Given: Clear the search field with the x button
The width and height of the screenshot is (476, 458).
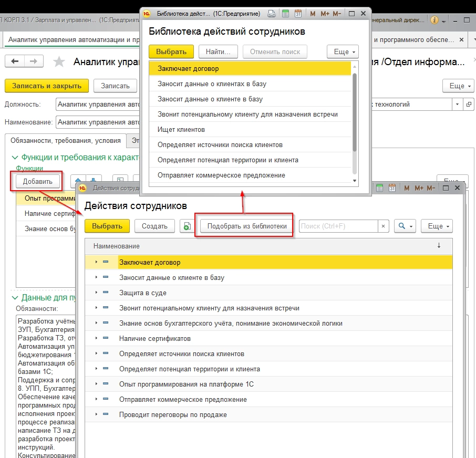Looking at the screenshot, I should (x=383, y=226).
